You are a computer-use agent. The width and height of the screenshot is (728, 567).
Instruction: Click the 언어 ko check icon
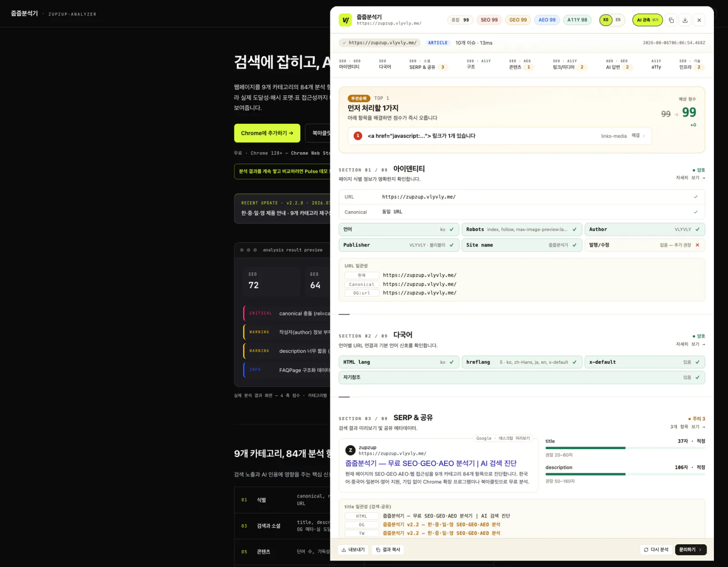(x=452, y=230)
